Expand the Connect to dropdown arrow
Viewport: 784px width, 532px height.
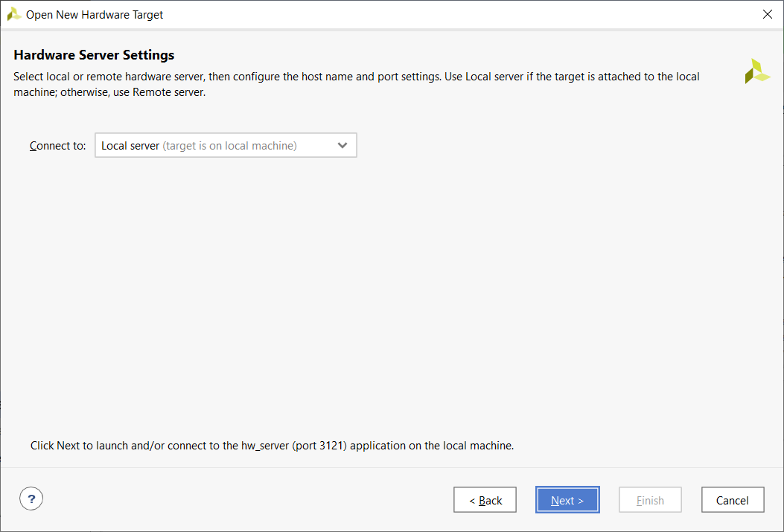tap(342, 145)
